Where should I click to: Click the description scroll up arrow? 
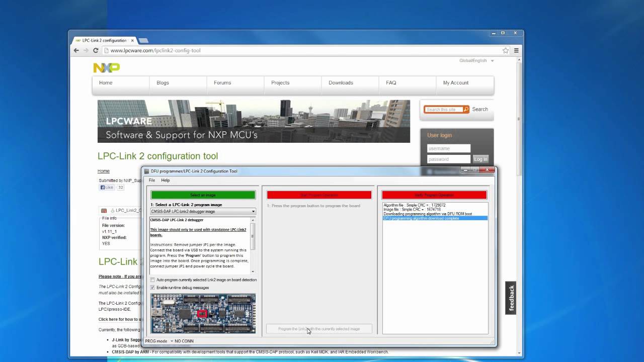[x=253, y=220]
